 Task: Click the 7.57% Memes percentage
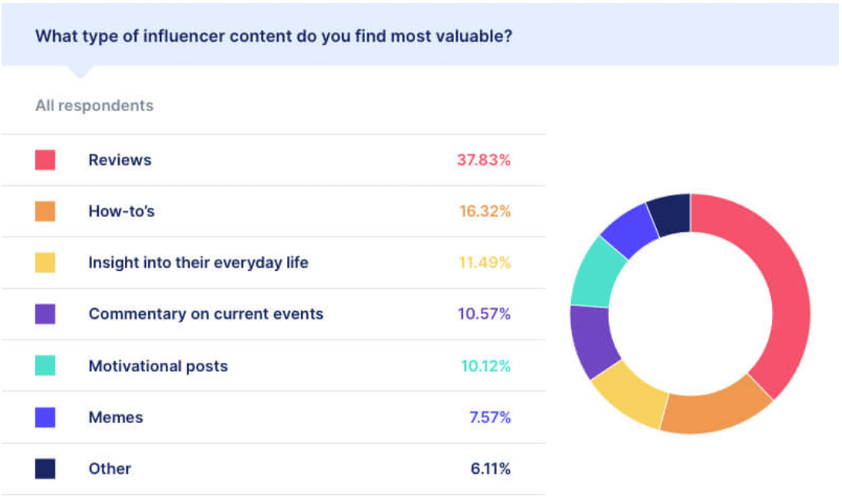click(x=490, y=418)
